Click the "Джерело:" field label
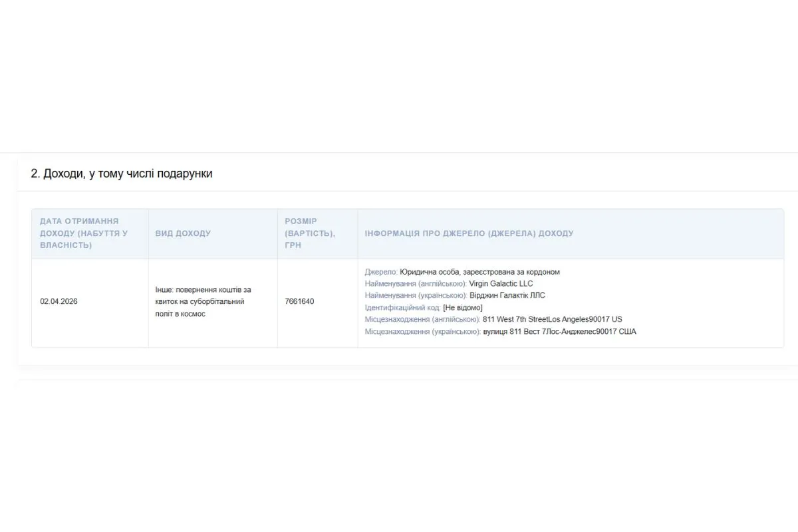 click(x=381, y=272)
